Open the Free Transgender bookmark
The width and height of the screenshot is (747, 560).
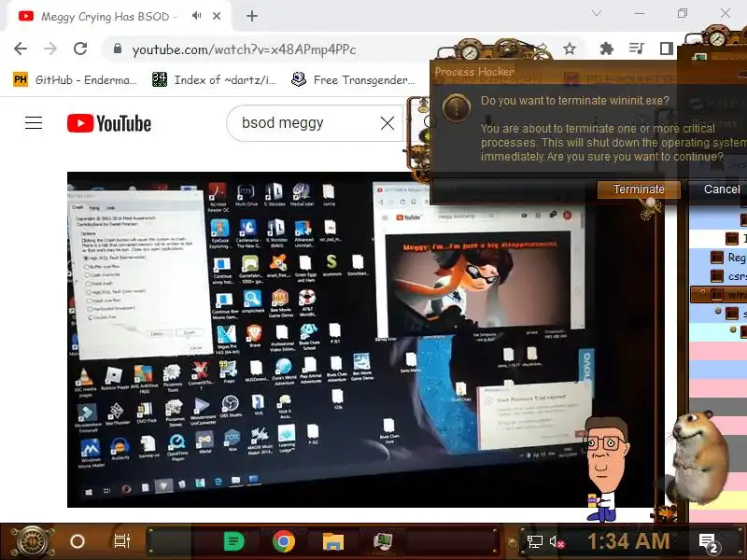click(354, 80)
